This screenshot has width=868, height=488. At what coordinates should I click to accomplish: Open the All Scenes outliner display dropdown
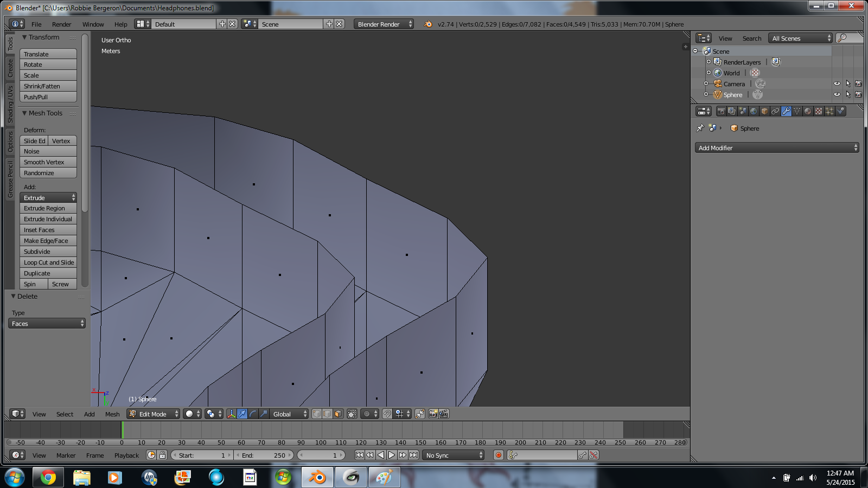pos(801,38)
